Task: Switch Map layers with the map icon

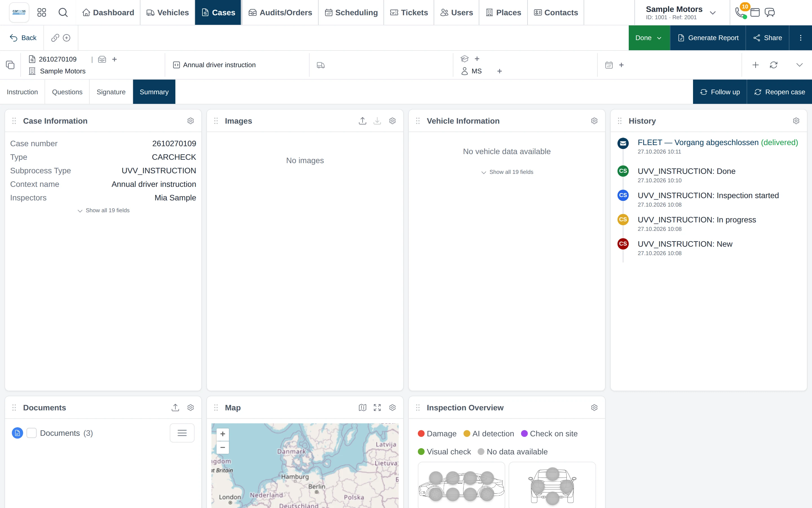Action: pos(362,408)
